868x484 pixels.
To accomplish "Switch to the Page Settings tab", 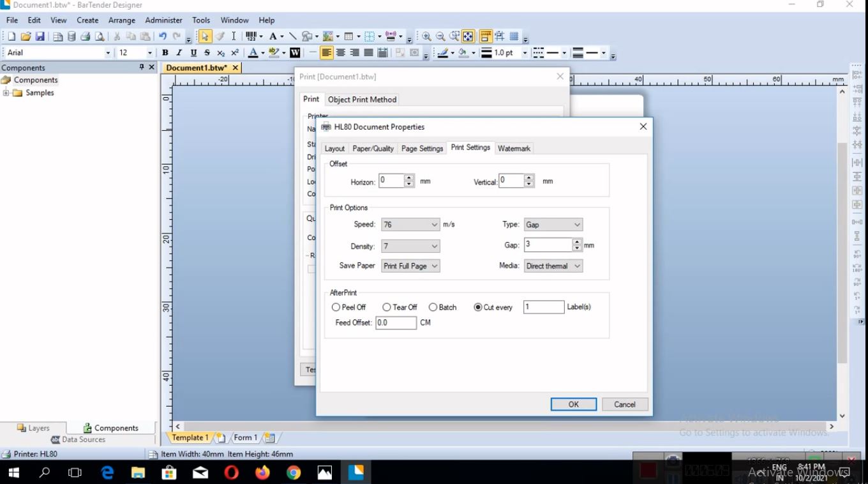I will click(x=422, y=148).
